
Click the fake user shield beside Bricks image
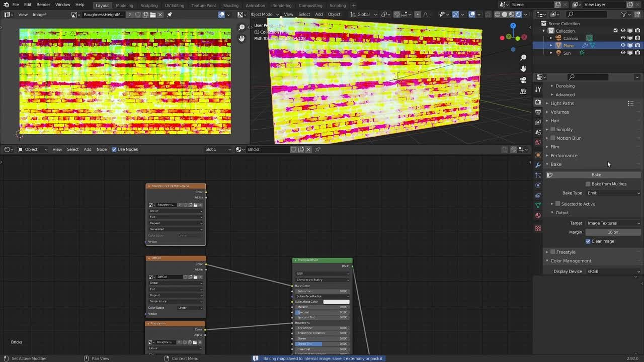tap(294, 149)
